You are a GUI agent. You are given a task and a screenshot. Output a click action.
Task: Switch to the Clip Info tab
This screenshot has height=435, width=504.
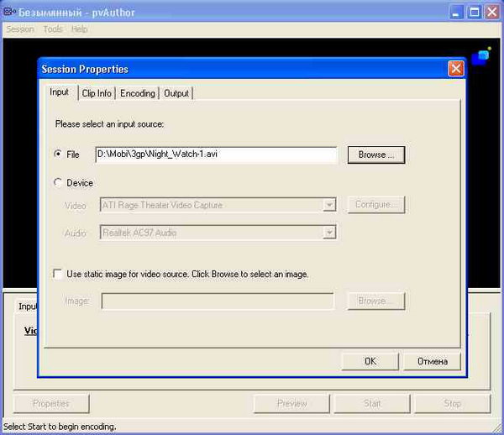[97, 93]
